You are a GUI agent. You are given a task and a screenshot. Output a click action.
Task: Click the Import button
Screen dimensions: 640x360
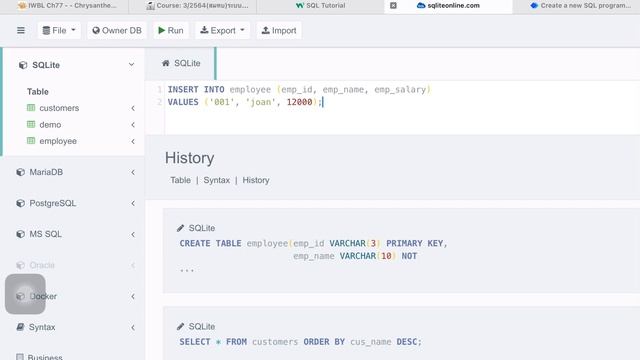[x=279, y=31]
